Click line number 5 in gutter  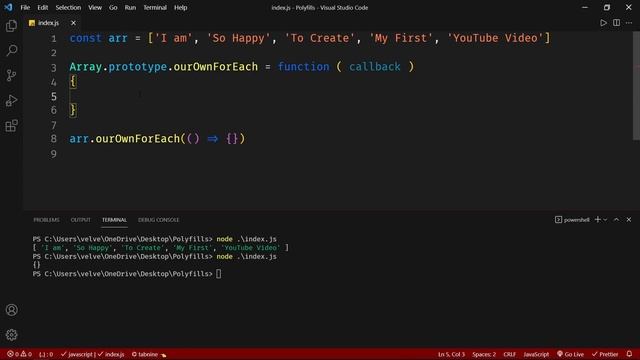(54, 96)
